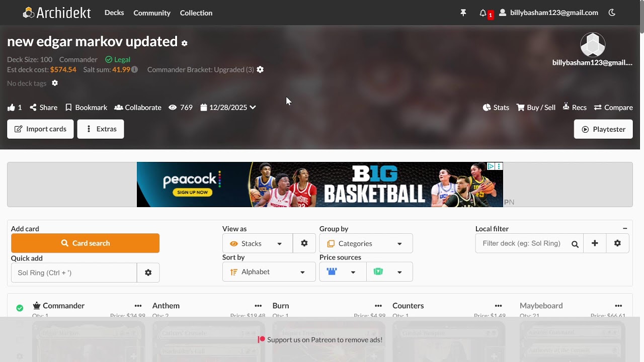Open the Collaborate option
Image resolution: width=644 pixels, height=362 pixels.
(138, 108)
